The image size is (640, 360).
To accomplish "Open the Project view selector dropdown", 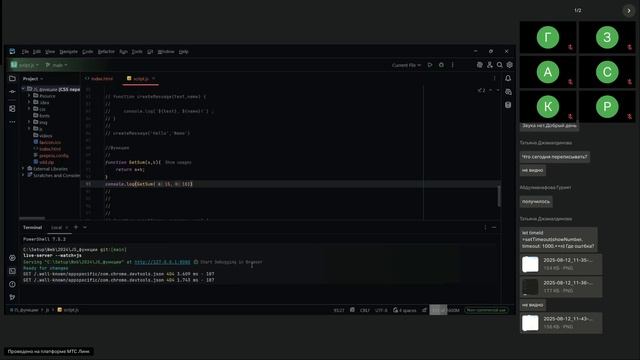I will [33, 78].
